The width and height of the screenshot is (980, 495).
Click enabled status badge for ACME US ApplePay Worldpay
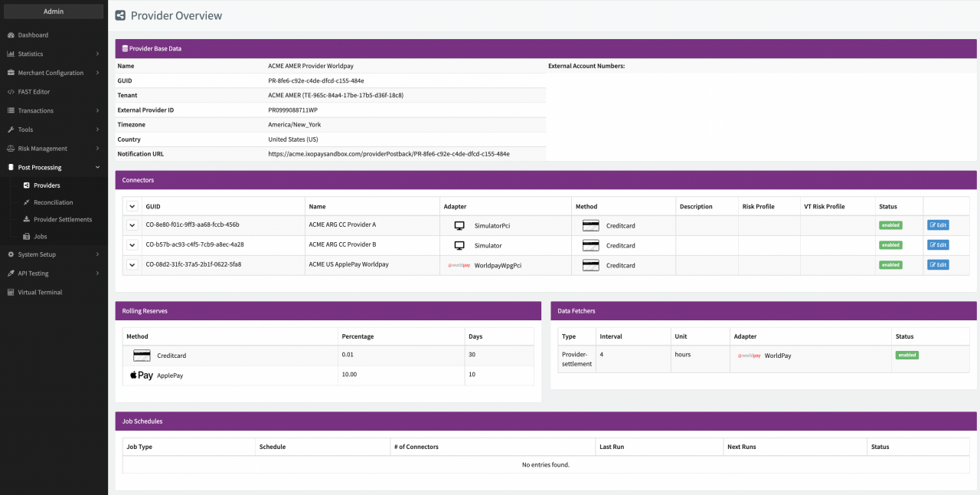click(890, 265)
